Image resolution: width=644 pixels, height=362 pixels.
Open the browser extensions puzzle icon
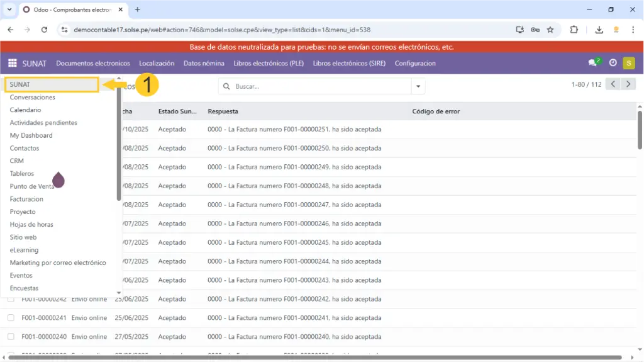point(574,30)
